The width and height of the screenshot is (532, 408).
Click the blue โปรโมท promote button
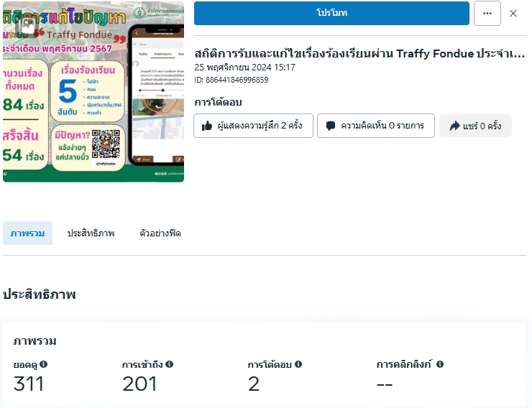[331, 13]
